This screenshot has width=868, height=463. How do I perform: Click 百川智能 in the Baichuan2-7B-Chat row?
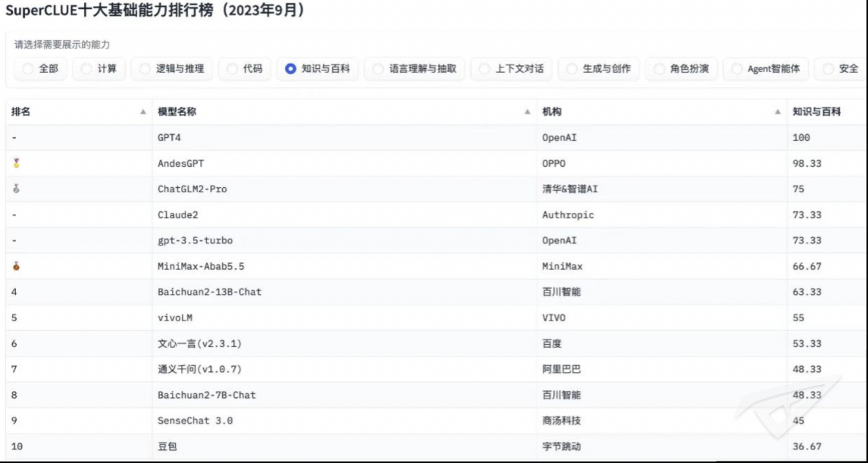(561, 395)
